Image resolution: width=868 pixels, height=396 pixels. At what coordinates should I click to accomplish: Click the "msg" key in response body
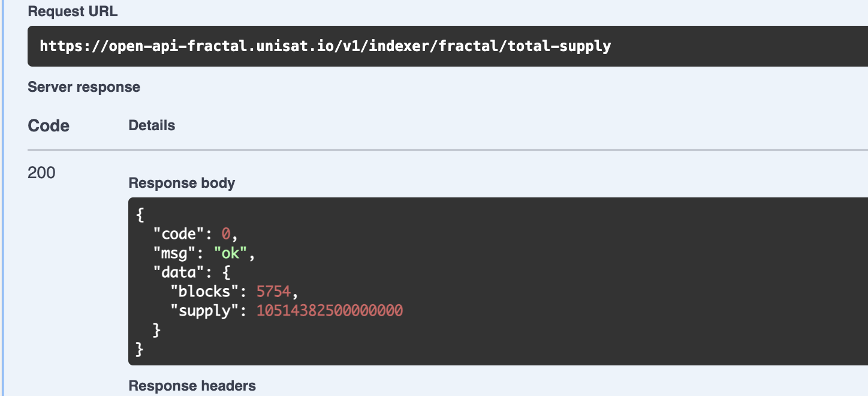coord(174,253)
